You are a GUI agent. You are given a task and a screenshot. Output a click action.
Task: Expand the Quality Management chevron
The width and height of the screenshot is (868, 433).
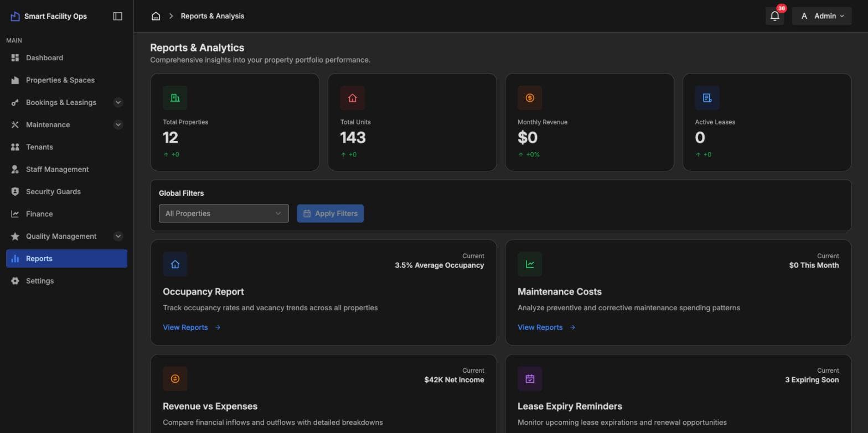(x=118, y=236)
